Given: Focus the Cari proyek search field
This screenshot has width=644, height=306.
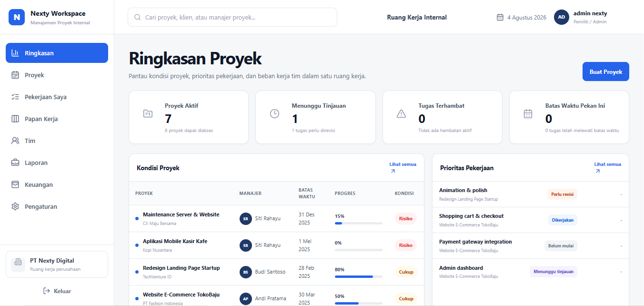Looking at the screenshot, I should [x=232, y=17].
